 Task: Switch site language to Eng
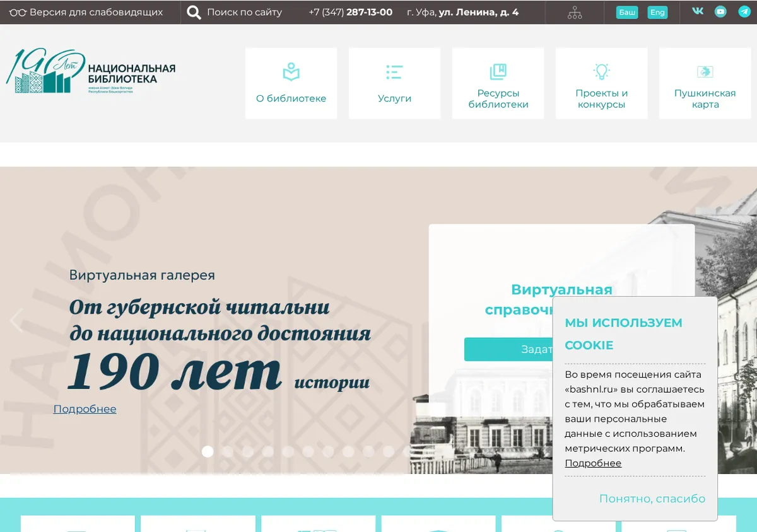[x=657, y=12]
